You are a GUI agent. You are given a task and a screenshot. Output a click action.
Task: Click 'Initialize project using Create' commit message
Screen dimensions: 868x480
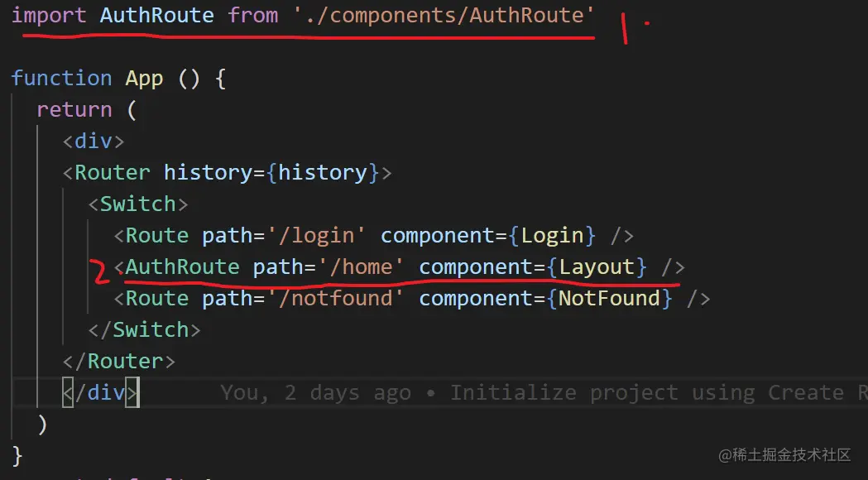646,392
